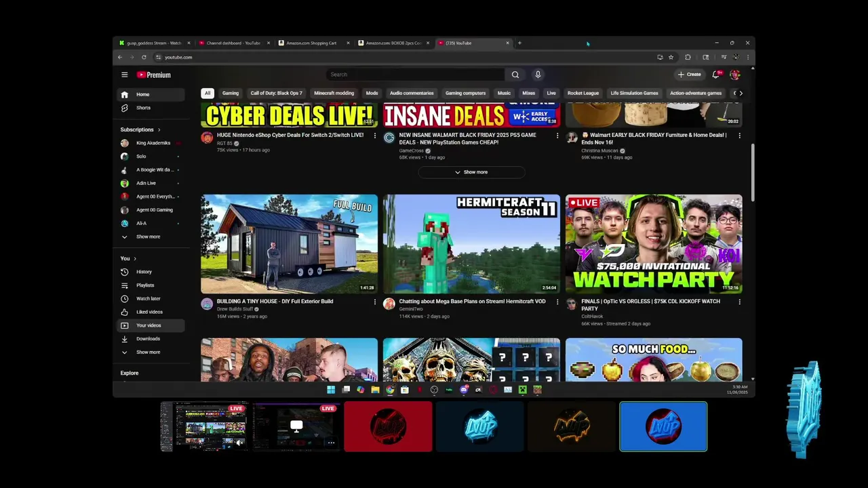Expand the You heading chevron
Viewport: 868px width, 488px height.
135,258
